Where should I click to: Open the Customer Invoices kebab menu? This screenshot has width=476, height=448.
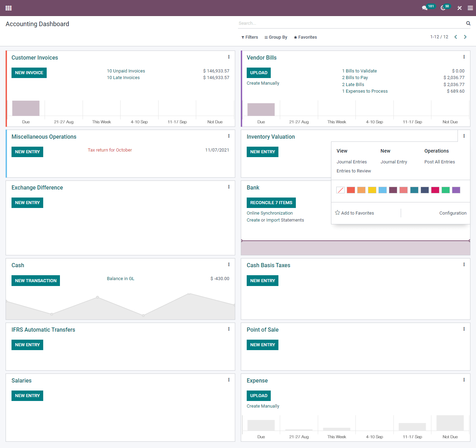pos(229,57)
